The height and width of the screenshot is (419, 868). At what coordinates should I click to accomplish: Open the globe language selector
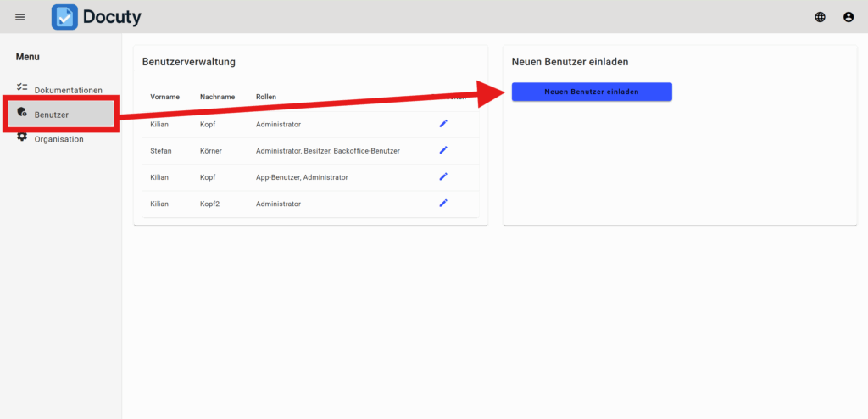click(x=820, y=17)
